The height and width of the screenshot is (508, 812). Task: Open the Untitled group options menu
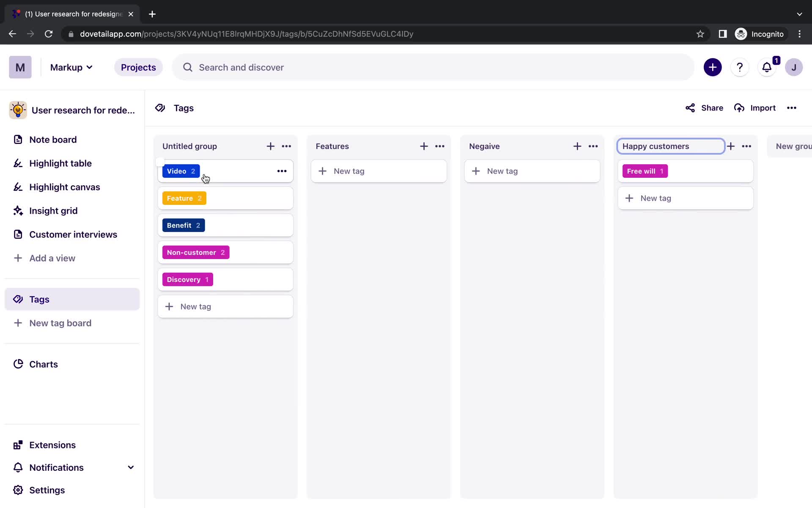[286, 146]
